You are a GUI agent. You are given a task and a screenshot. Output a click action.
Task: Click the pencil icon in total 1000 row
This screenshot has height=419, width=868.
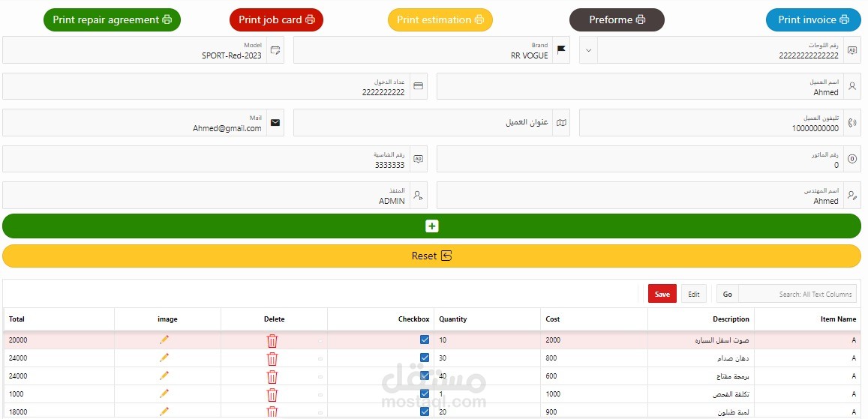pos(164,394)
